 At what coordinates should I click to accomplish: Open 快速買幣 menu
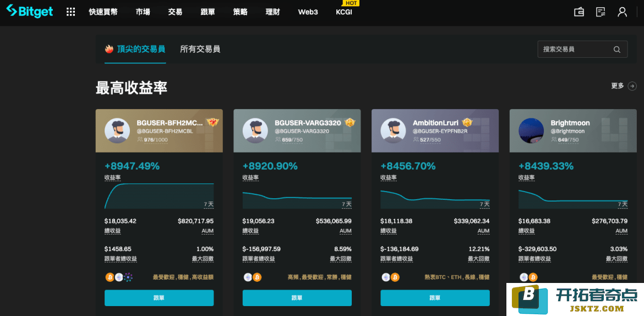click(103, 12)
